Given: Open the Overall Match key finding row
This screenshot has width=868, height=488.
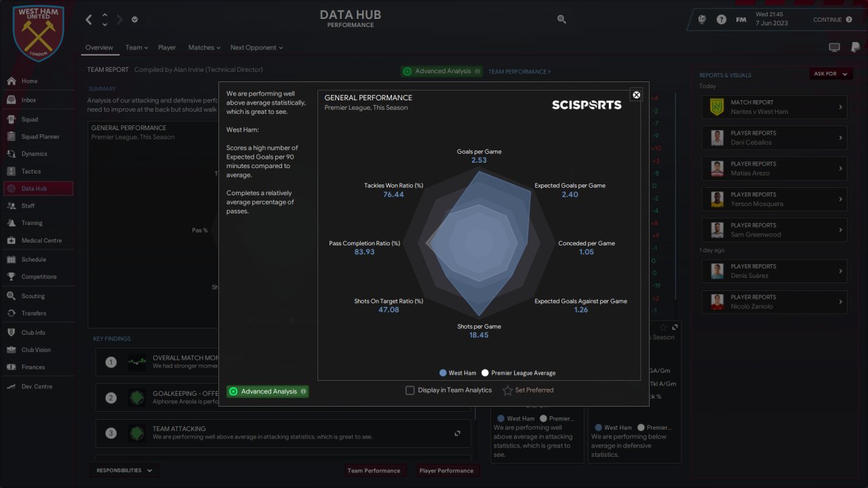Looking at the screenshot, I should [x=283, y=362].
